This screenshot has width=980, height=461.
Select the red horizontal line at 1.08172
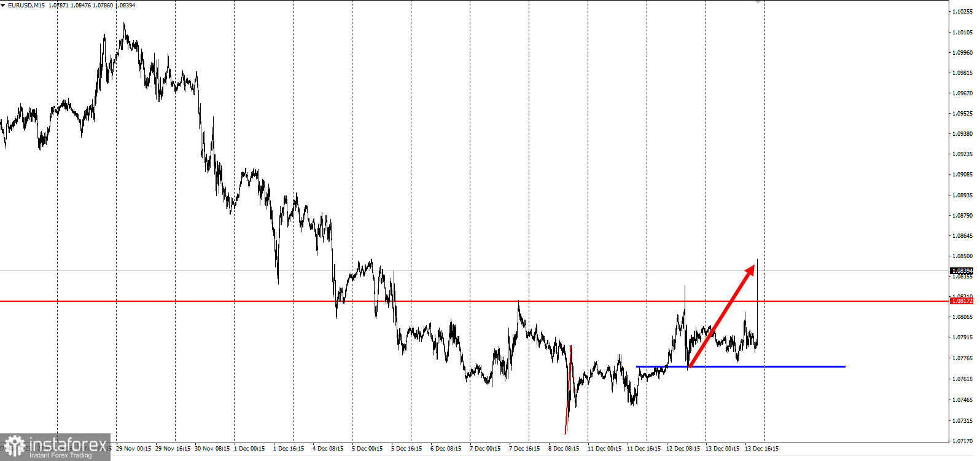pos(474,301)
